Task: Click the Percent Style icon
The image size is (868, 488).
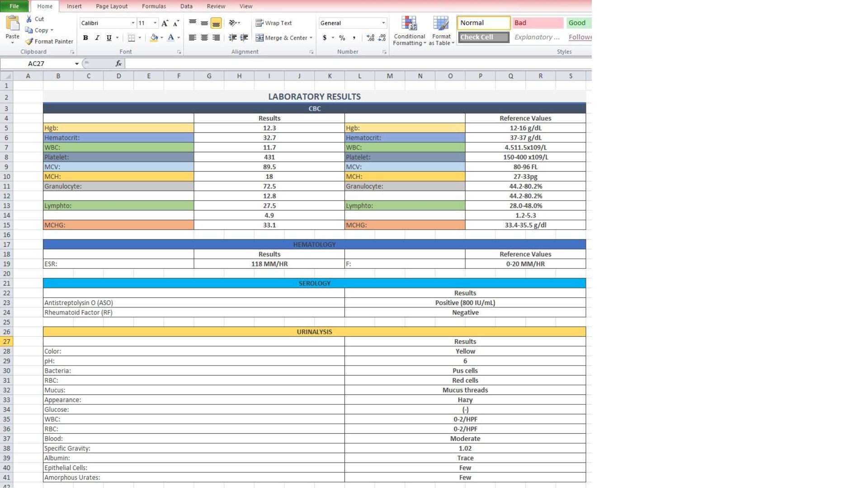Action: 342,38
